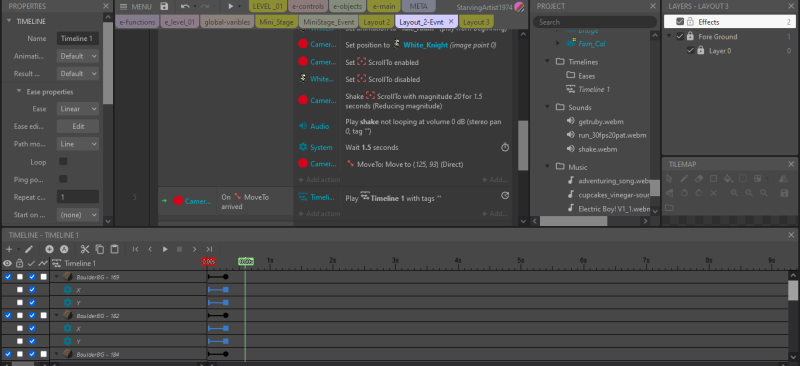Viewport: 800px width, 366px height.
Task: Toggle the lock checkbox for BoulderBG - 182 track
Action: coord(20,316)
